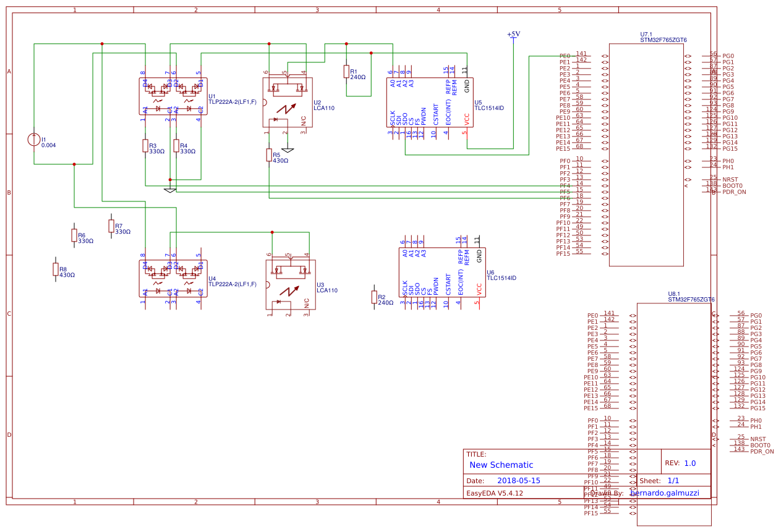The image size is (781, 532).
Task: Click the +5V power symbol
Action: (513, 36)
